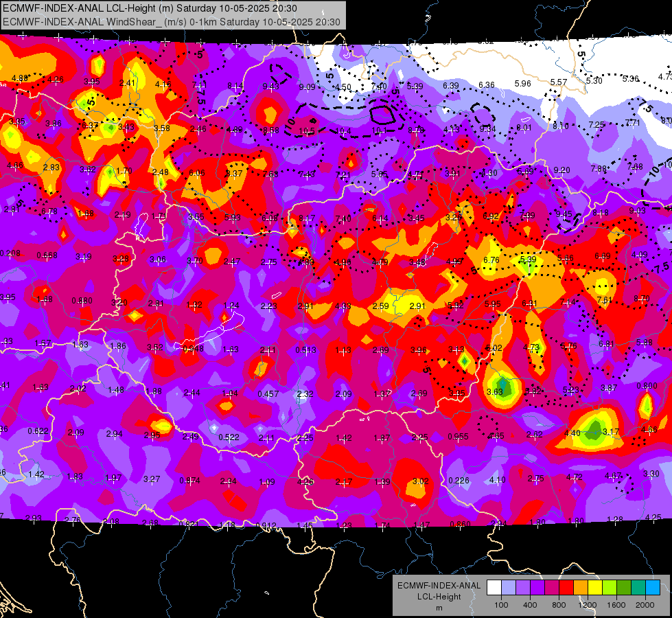The height and width of the screenshot is (618, 672).
Task: Click the orange legend color swatch
Action: click(581, 588)
